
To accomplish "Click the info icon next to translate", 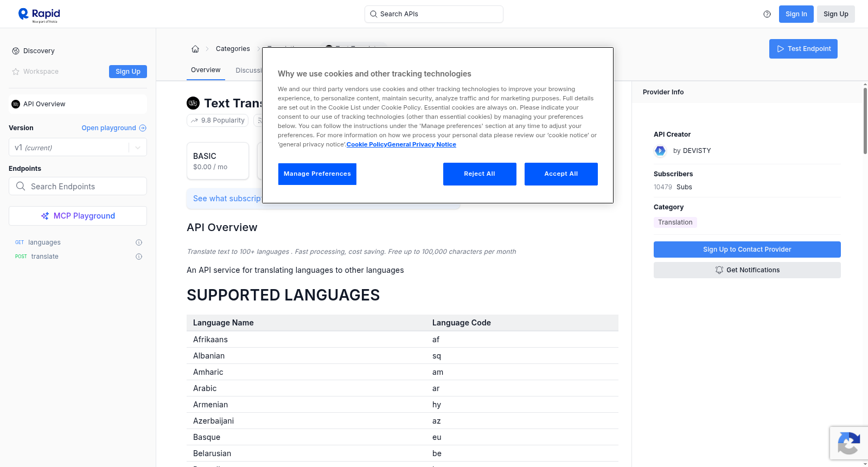I will coord(139,257).
